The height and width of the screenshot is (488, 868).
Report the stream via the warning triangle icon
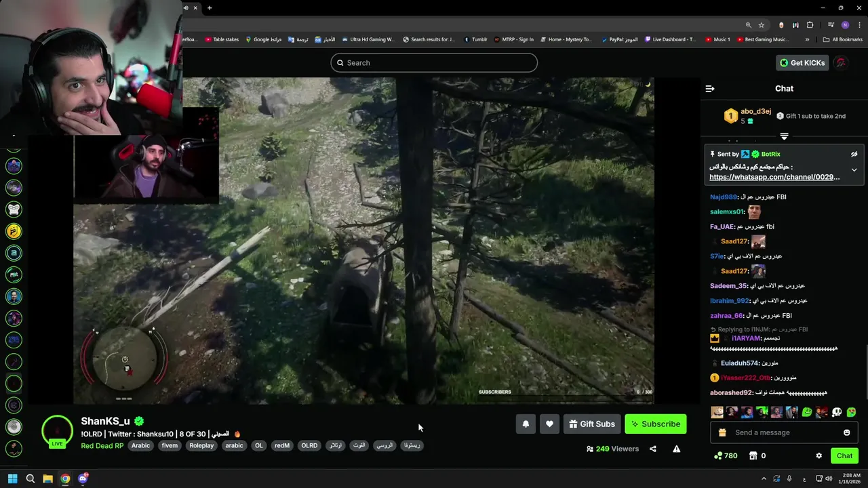coord(676,449)
